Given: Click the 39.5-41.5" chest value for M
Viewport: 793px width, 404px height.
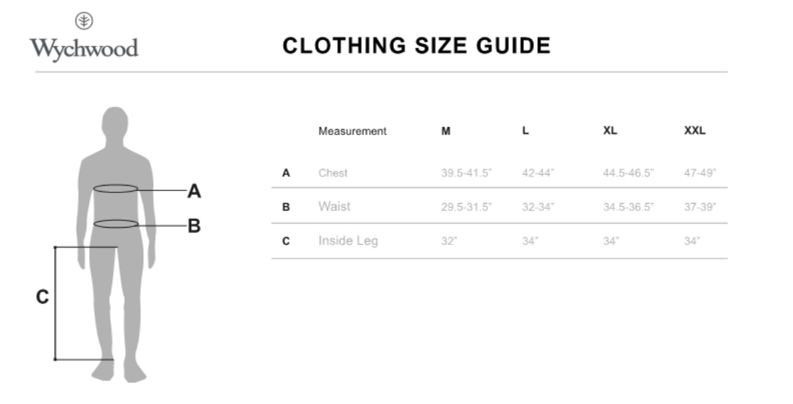Looking at the screenshot, I should pos(467,173).
